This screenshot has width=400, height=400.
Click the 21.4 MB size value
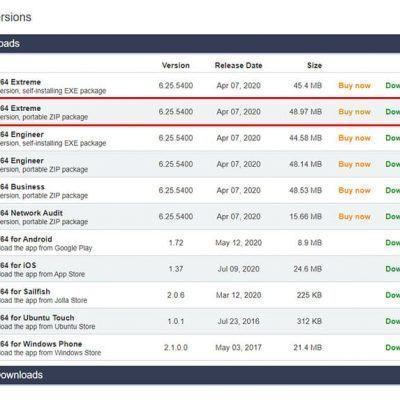[x=307, y=348]
